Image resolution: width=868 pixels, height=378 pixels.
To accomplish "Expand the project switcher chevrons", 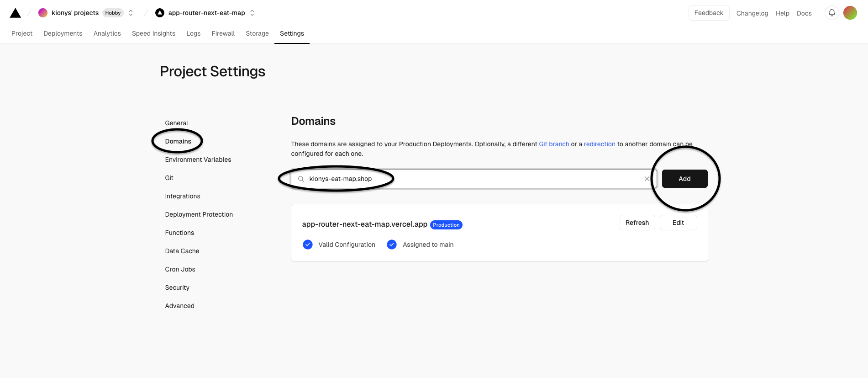I will (252, 13).
